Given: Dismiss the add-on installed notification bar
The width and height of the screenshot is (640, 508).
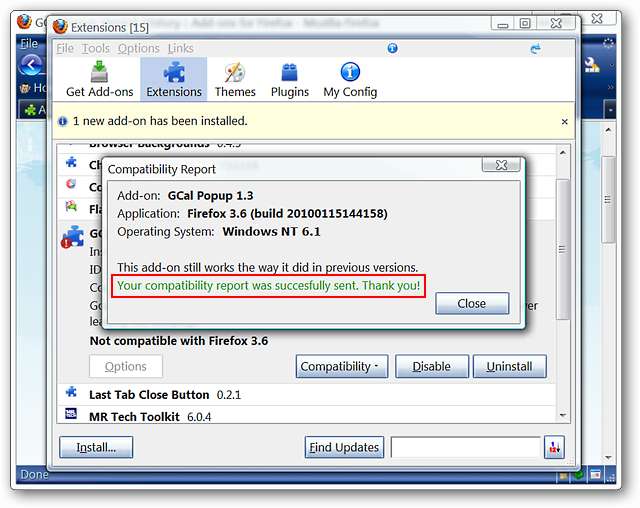Looking at the screenshot, I should [x=564, y=122].
